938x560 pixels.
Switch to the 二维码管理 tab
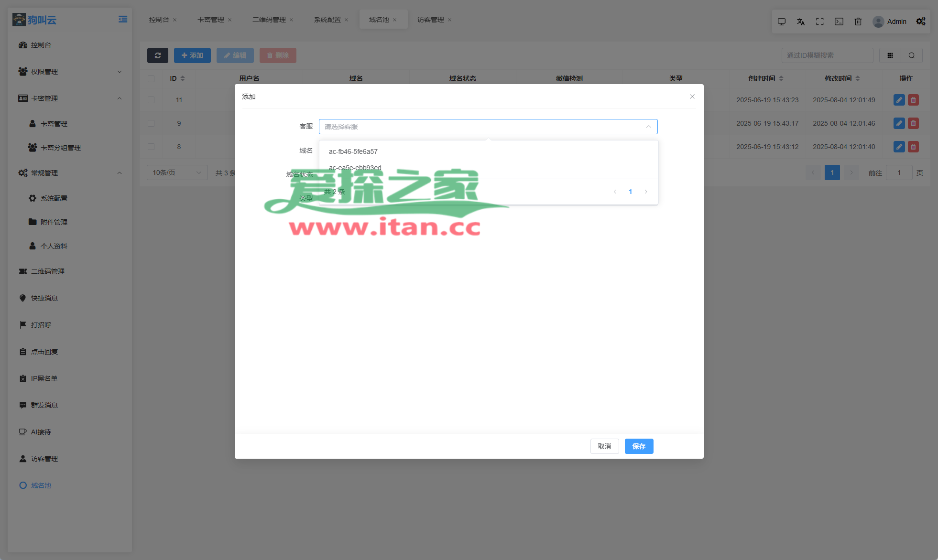[x=269, y=20]
